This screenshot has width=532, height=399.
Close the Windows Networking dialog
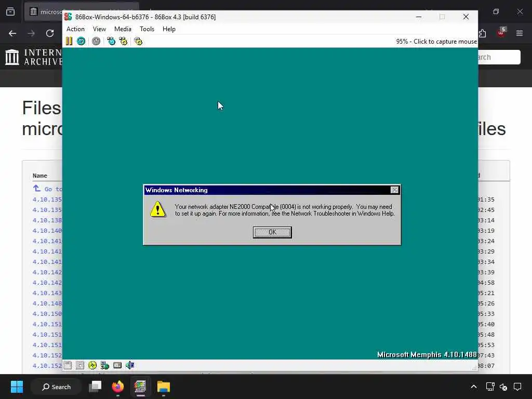pyautogui.click(x=395, y=190)
